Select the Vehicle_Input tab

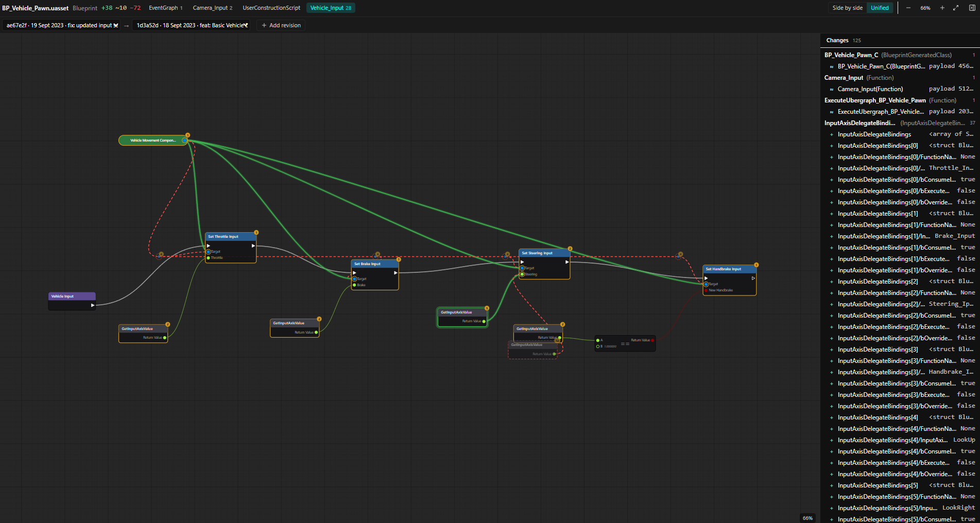[331, 8]
